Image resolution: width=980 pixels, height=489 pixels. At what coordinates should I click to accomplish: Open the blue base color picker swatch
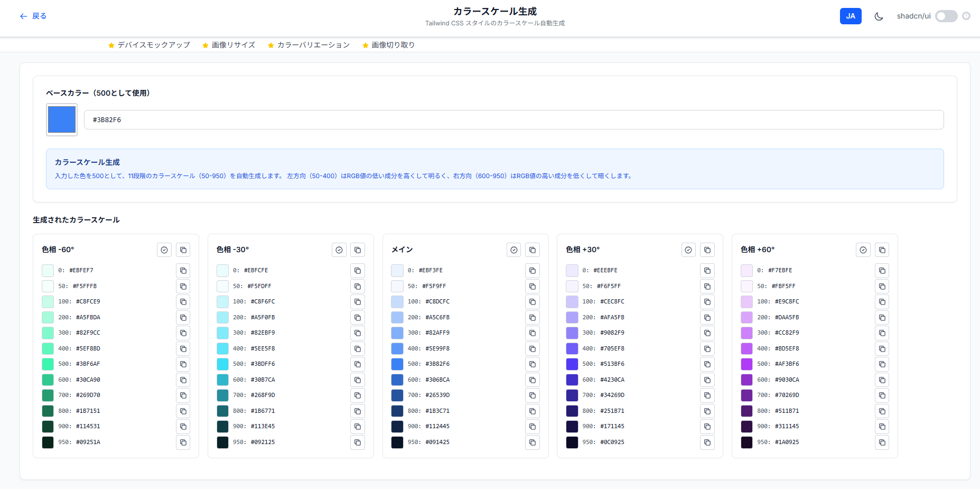[x=62, y=119]
